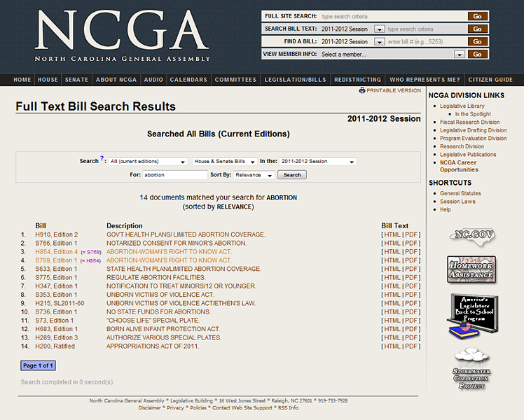Open PDF text for H200 Ratified row
524x420 pixels.
pyautogui.click(x=411, y=346)
